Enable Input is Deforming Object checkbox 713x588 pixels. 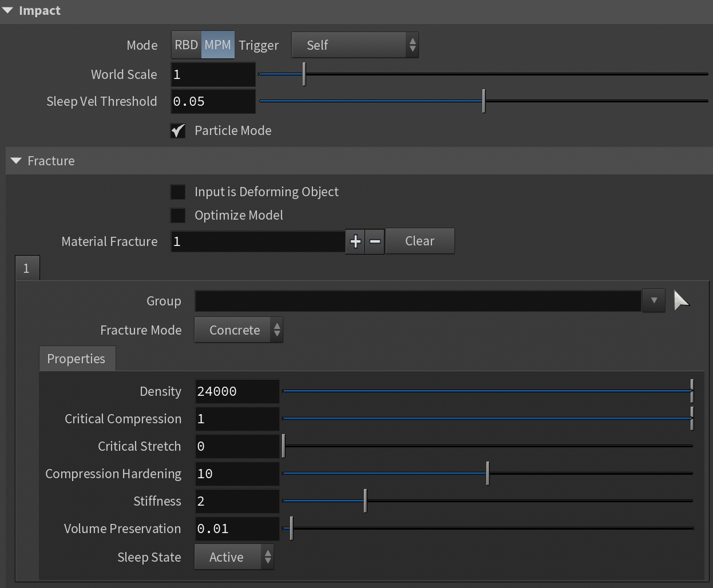(178, 192)
